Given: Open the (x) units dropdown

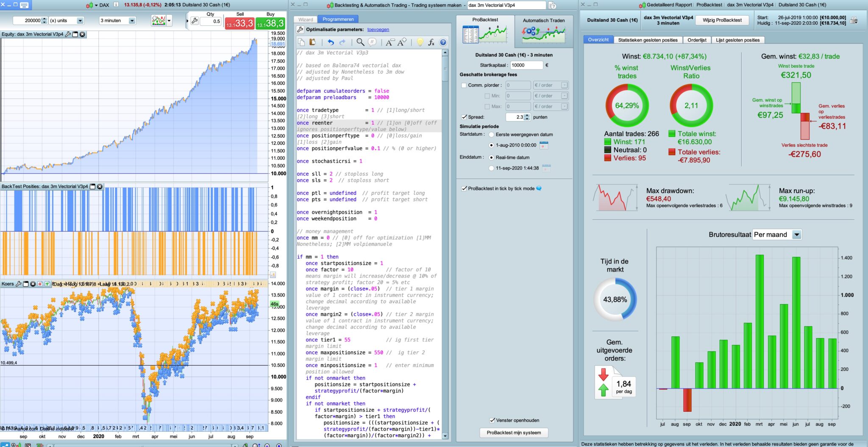Looking at the screenshot, I should [80, 21].
